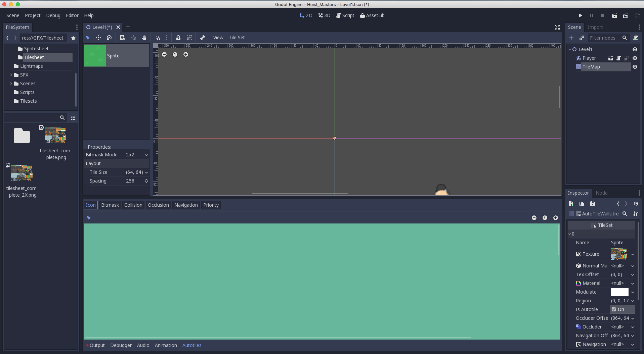Viewport: 644px width, 354px height.
Task: Open the Tile Size dropdown in Properties
Action: (x=146, y=172)
